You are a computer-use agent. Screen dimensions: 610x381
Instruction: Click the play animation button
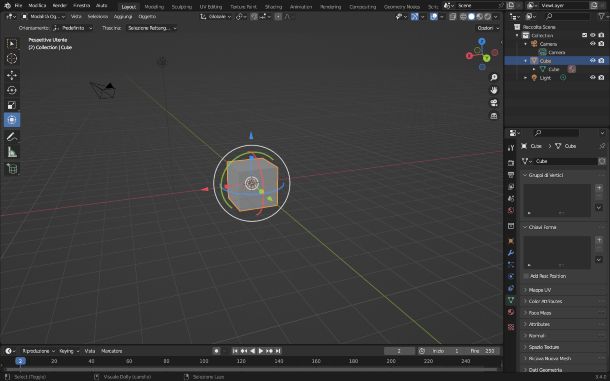tap(261, 351)
